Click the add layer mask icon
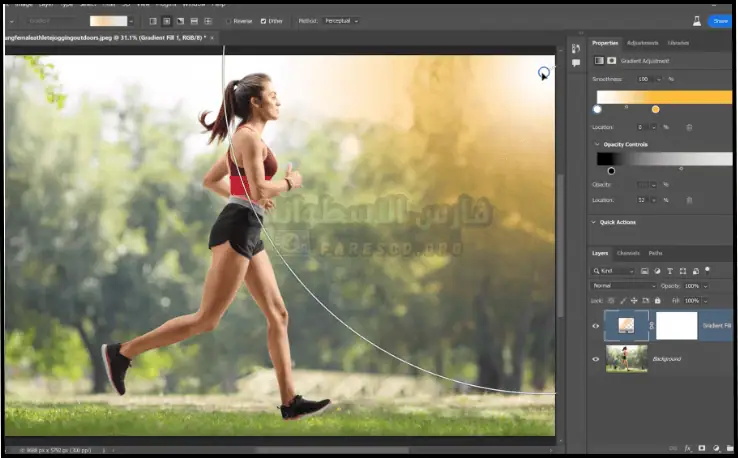Image resolution: width=738 pixels, height=458 pixels. pos(701,448)
